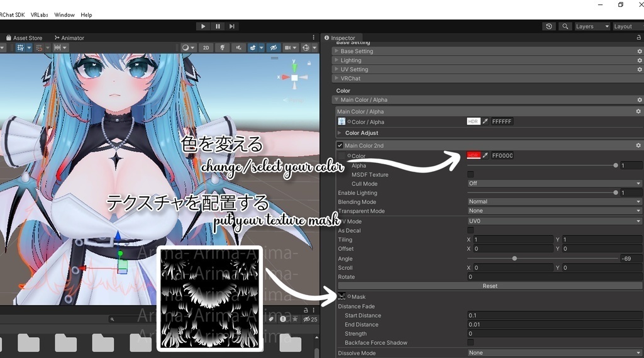This screenshot has height=358, width=644.
Task: Expand the Color Adjust foldout
Action: (340, 133)
